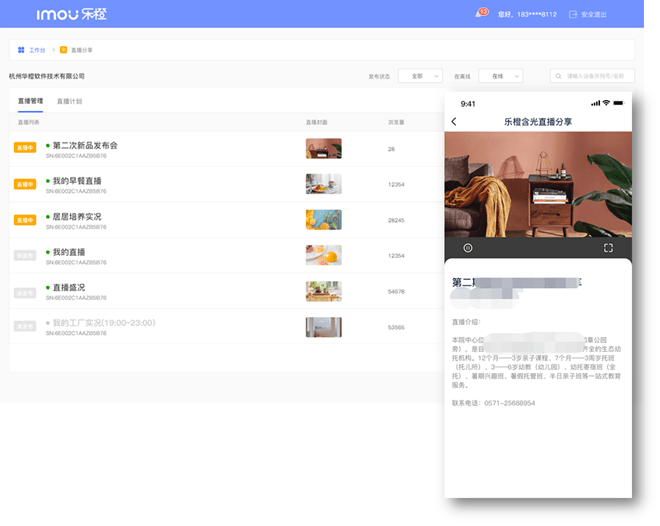The height and width of the screenshot is (526, 660).
Task: Click 直播中 badge for 居居培养实况
Action: pyautogui.click(x=25, y=220)
